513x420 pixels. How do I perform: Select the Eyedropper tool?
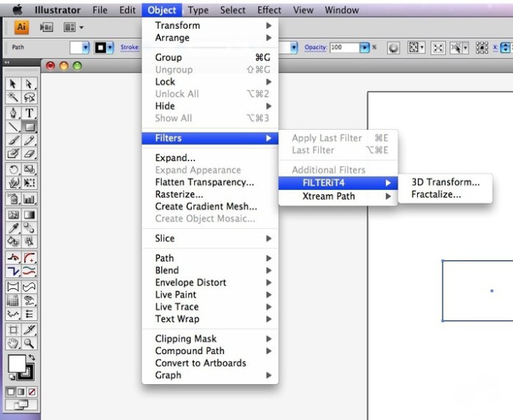[x=13, y=228]
